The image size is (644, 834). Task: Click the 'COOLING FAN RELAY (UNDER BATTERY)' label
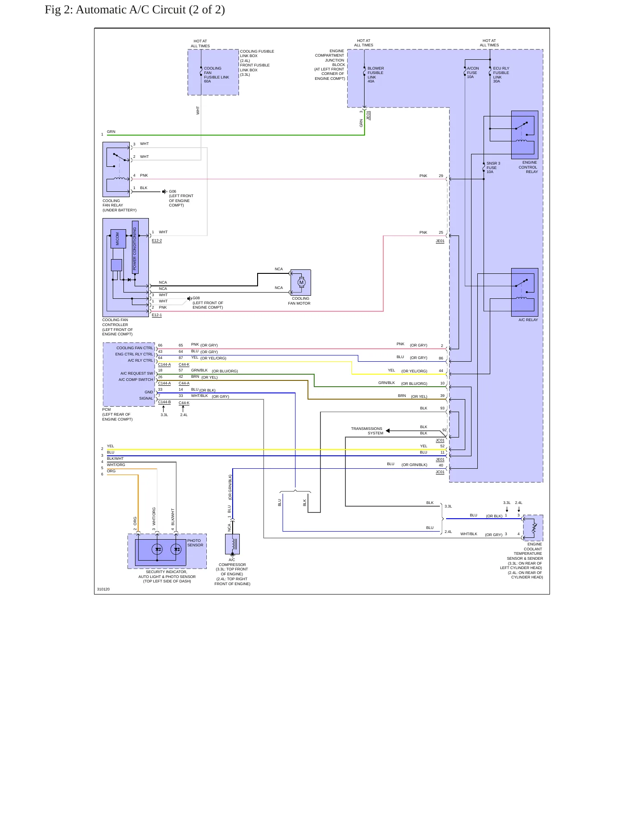tap(119, 205)
